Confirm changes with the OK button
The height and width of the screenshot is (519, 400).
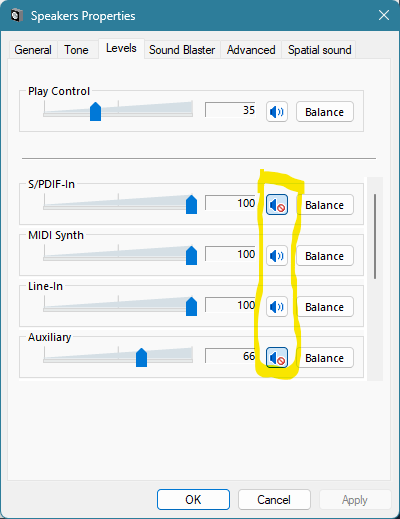pyautogui.click(x=193, y=499)
